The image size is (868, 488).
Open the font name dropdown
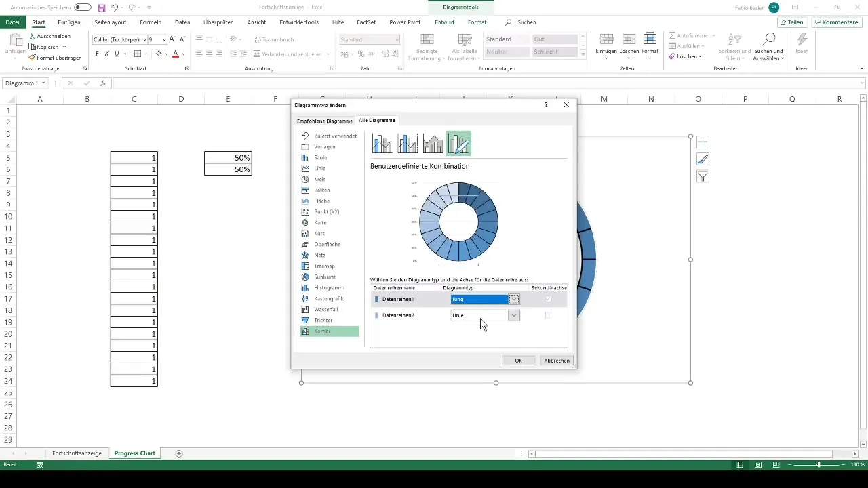[144, 40]
